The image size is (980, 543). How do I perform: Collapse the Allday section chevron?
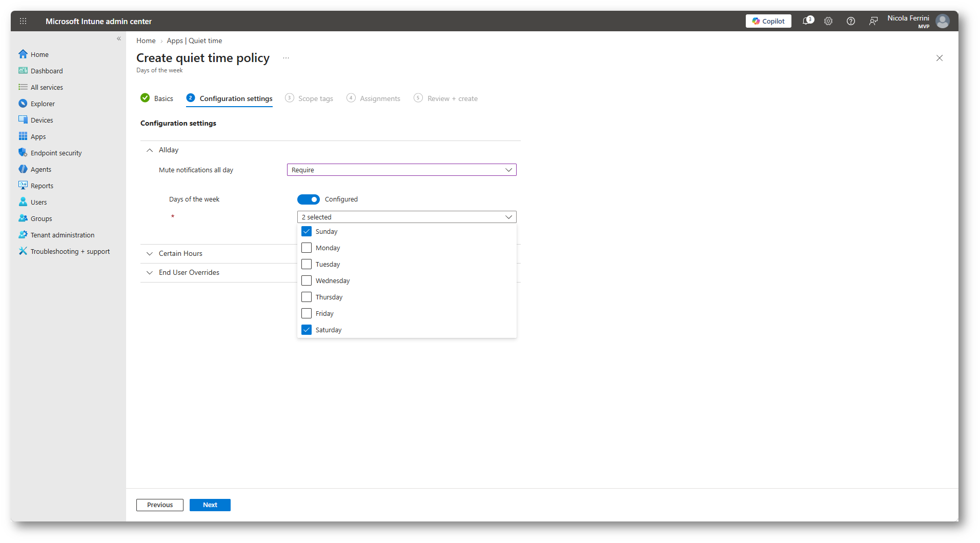[x=150, y=150]
